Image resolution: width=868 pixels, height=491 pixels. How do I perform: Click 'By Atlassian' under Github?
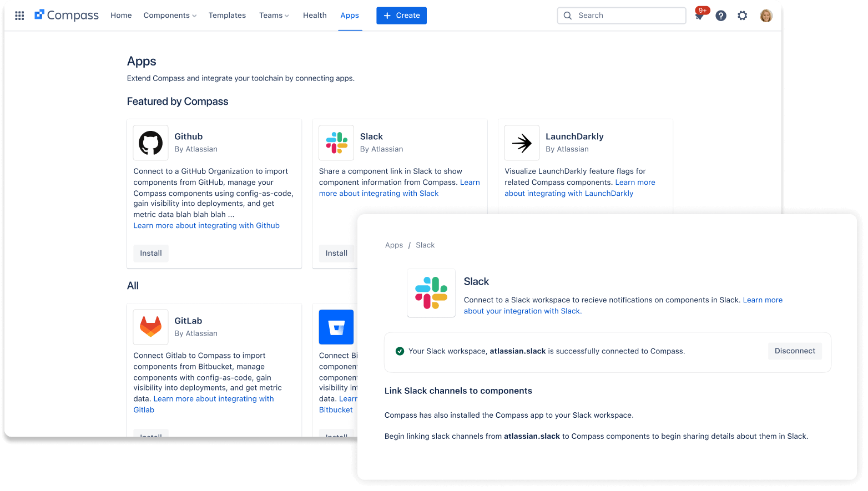click(196, 149)
